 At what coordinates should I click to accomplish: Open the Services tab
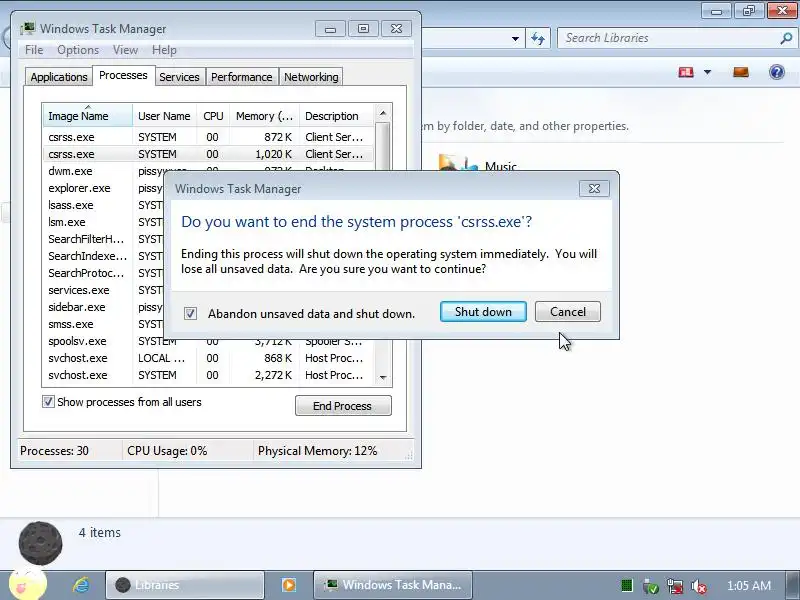(x=179, y=77)
